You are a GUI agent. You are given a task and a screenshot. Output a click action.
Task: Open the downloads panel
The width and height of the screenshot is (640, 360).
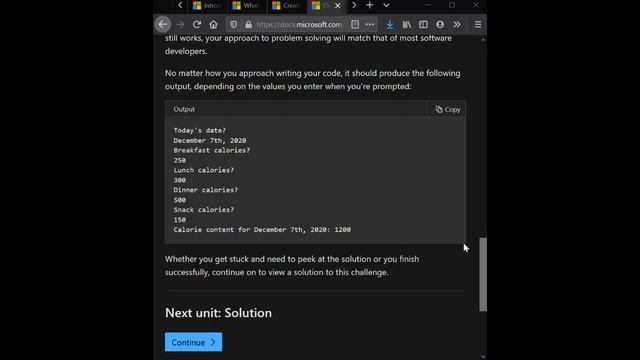point(390,24)
